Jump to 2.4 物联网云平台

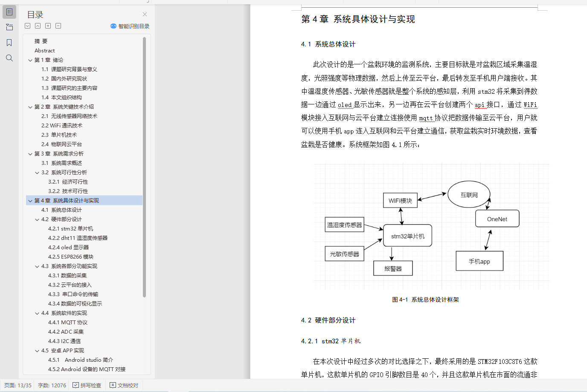(61, 144)
